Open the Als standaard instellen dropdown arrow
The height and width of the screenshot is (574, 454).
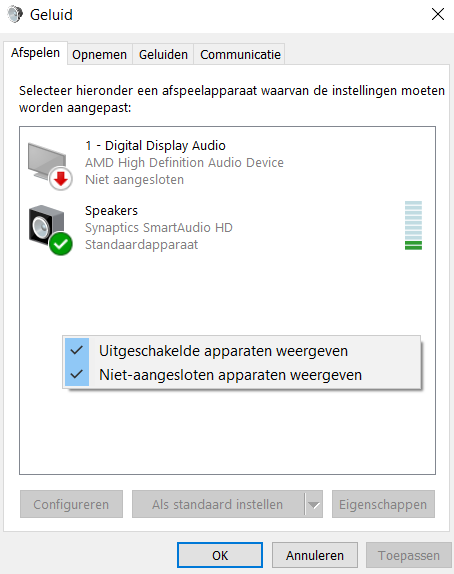(314, 504)
